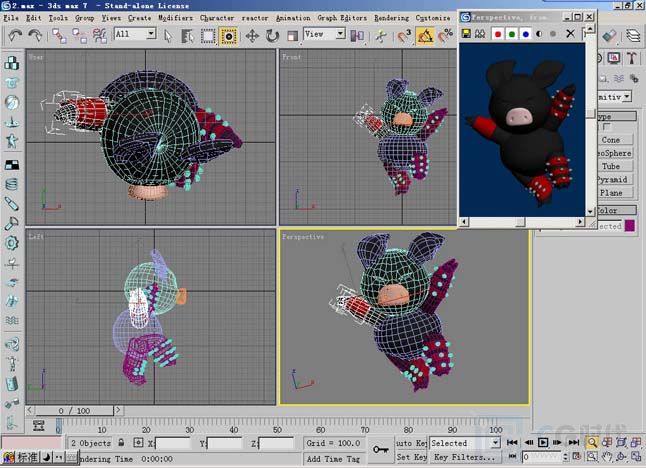
Task: Click the save bitmap icon in render window
Action: 466,33
